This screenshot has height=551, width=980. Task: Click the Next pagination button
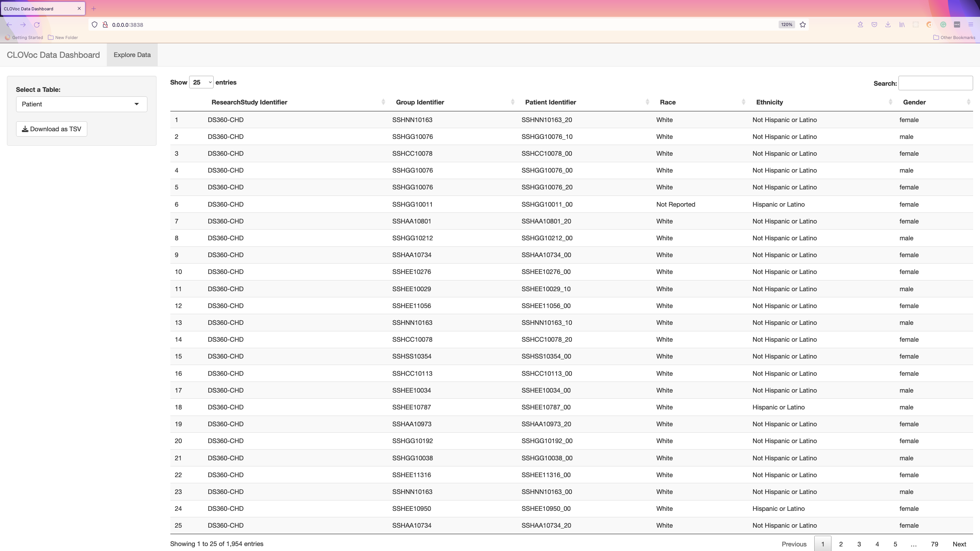point(959,544)
